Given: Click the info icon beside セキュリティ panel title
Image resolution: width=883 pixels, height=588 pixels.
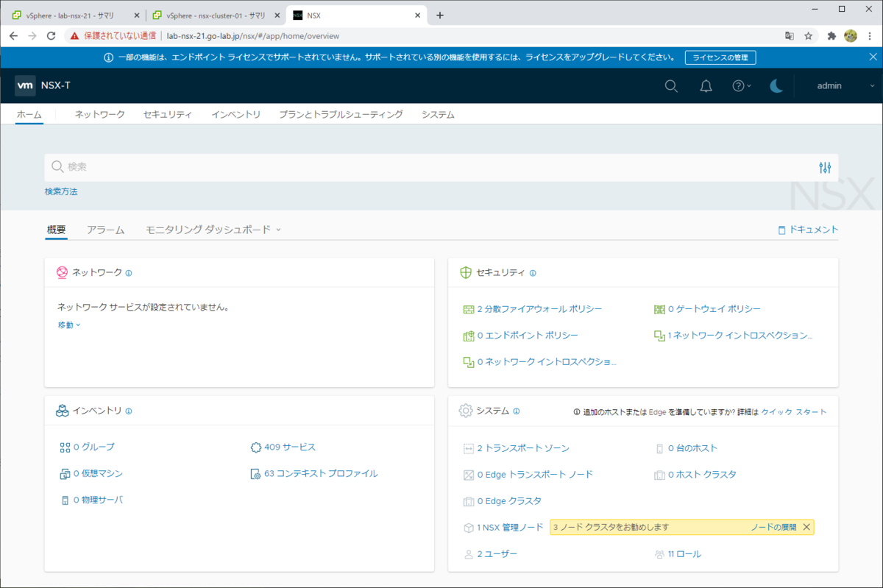Looking at the screenshot, I should click(533, 272).
